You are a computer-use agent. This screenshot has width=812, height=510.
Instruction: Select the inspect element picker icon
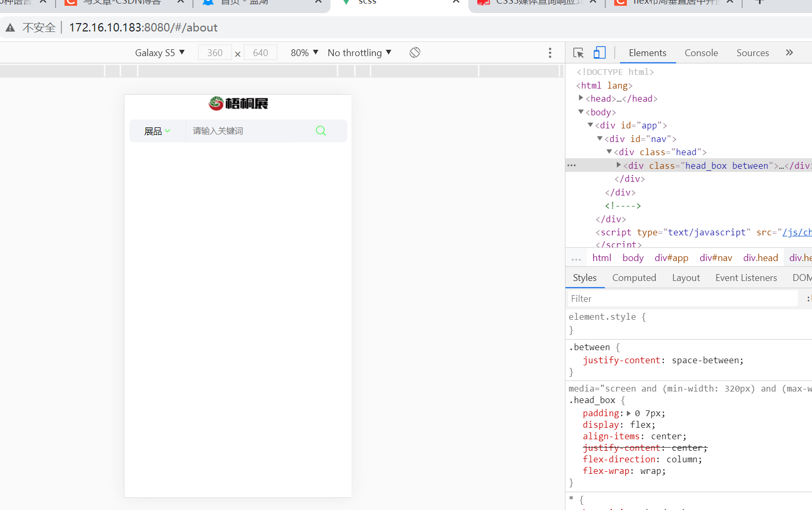point(579,53)
